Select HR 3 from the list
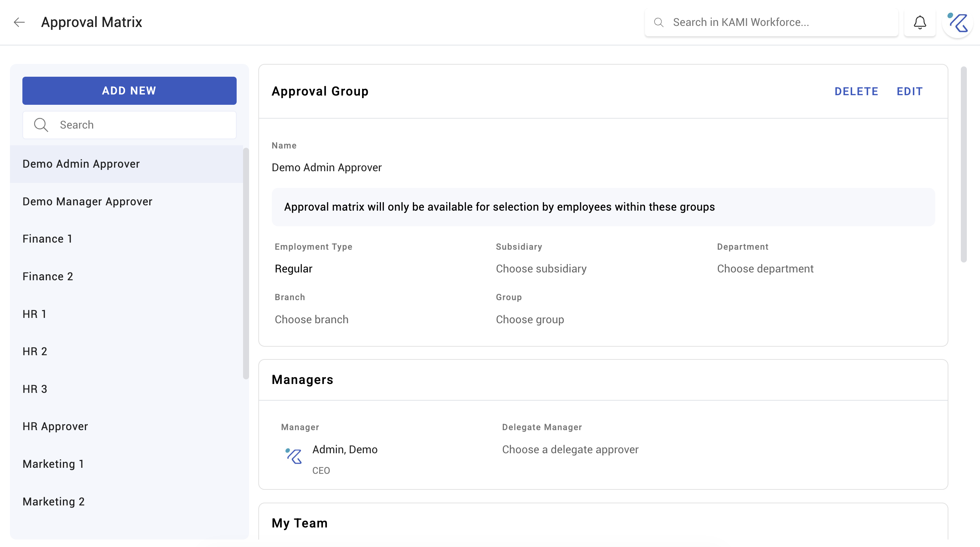Image resolution: width=980 pixels, height=547 pixels. 126,389
